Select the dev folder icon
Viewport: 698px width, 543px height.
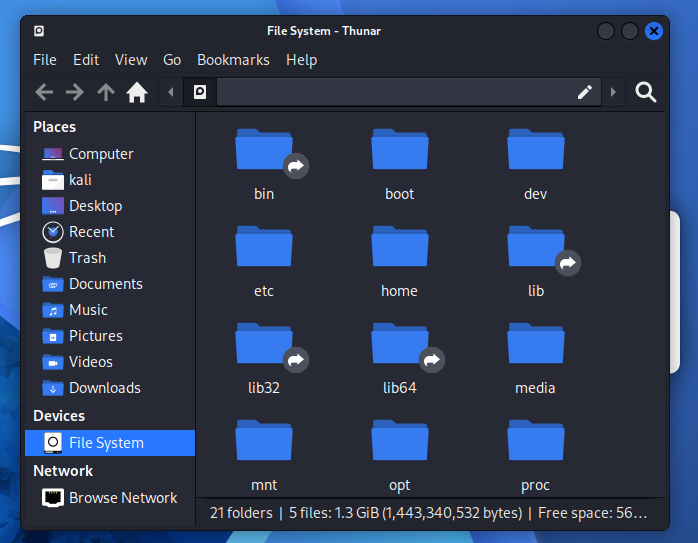click(536, 150)
